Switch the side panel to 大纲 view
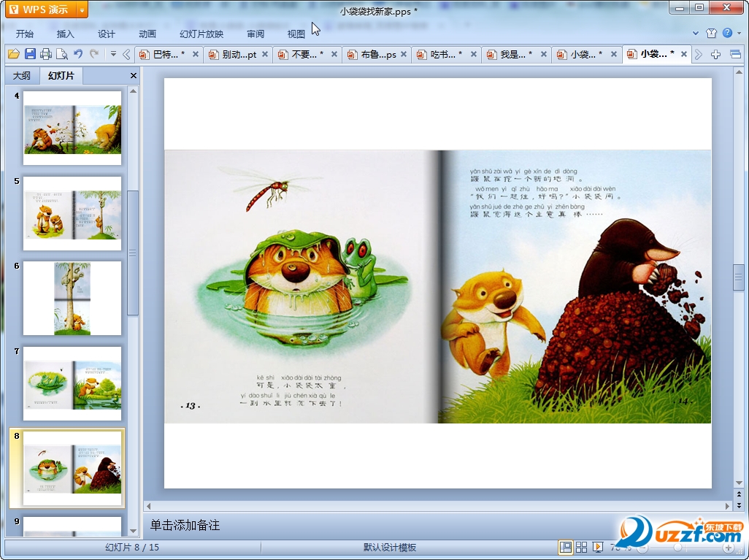The height and width of the screenshot is (560, 749). coord(22,75)
